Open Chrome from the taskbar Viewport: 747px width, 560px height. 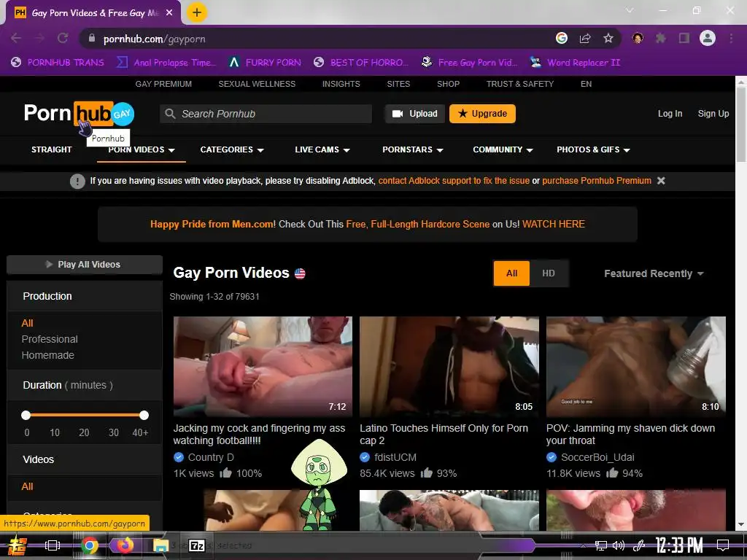(89, 545)
